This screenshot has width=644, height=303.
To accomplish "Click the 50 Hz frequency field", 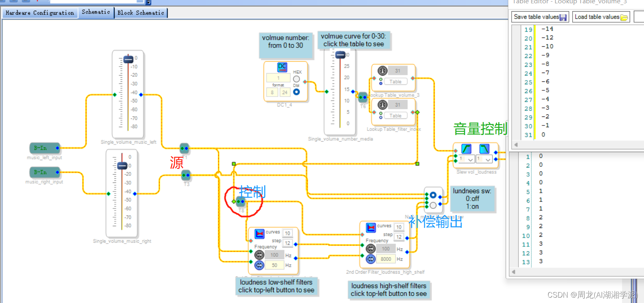I will 274,265.
